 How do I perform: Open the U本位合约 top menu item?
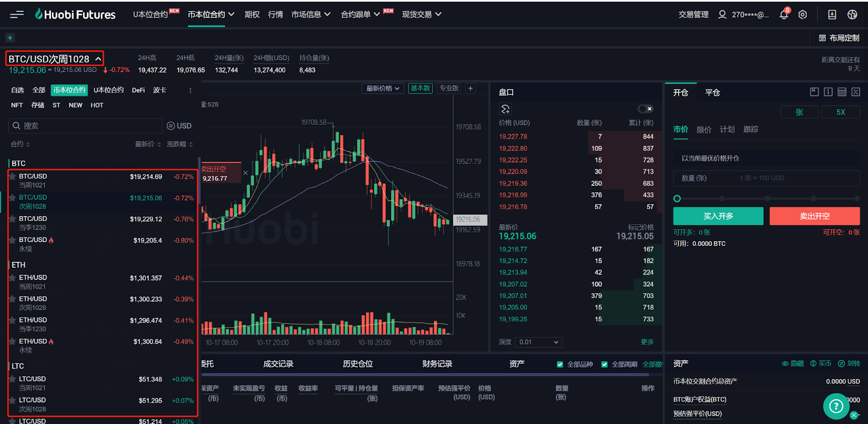[x=150, y=15]
